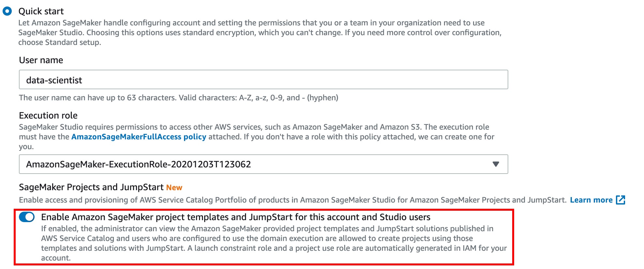Viewport: 644px width, 269px height.
Task: Click the SageMaker Projects and JumpStart heading
Action: click(x=91, y=187)
